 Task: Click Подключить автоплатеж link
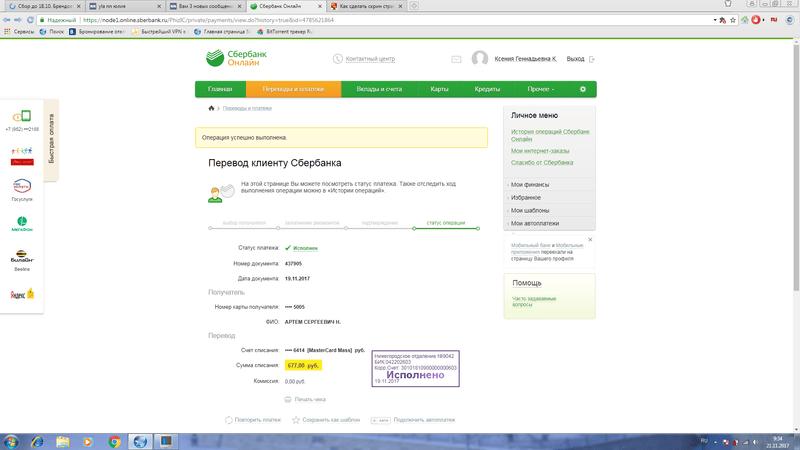coord(424,420)
